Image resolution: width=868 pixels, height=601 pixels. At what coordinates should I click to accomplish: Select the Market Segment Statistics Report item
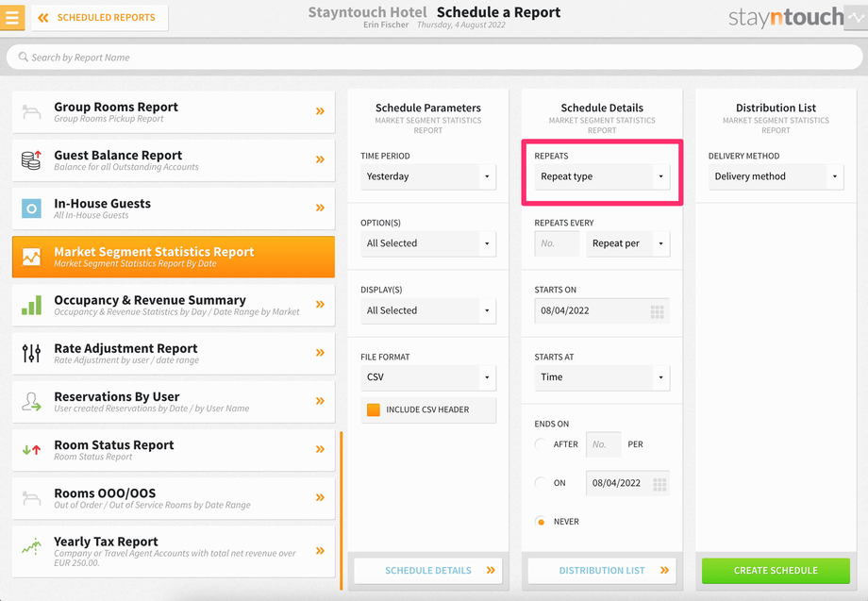tap(174, 257)
